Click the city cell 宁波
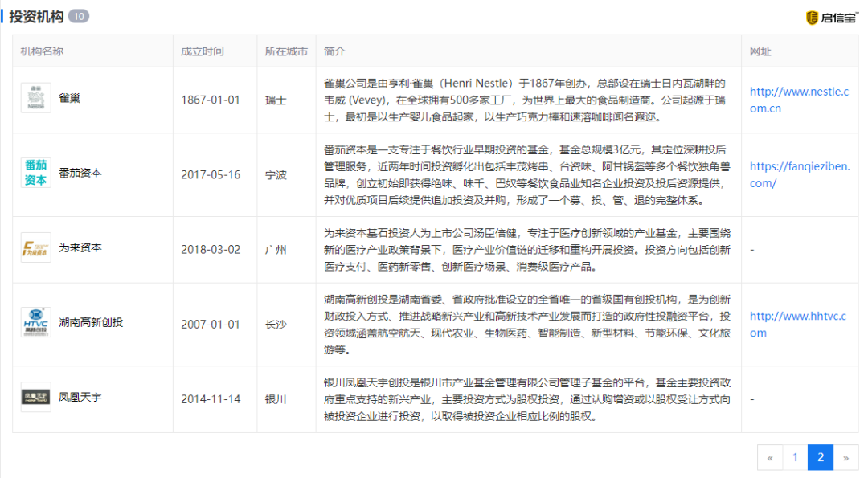868x478 pixels. pyautogui.click(x=276, y=175)
